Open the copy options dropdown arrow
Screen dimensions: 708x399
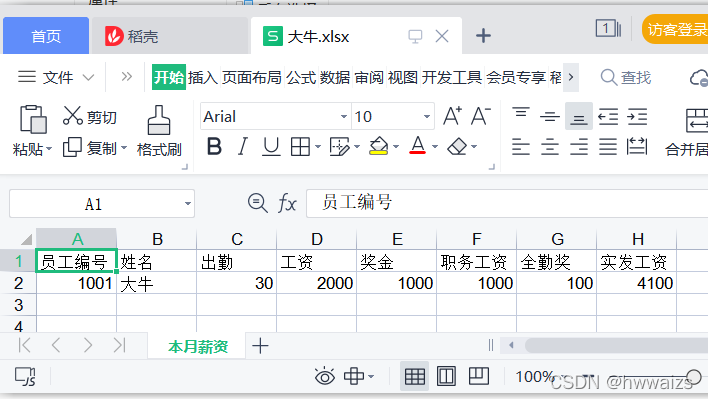click(x=124, y=148)
